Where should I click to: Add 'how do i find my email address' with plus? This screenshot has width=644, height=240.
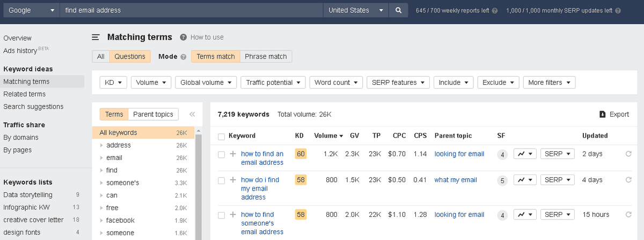tap(233, 180)
